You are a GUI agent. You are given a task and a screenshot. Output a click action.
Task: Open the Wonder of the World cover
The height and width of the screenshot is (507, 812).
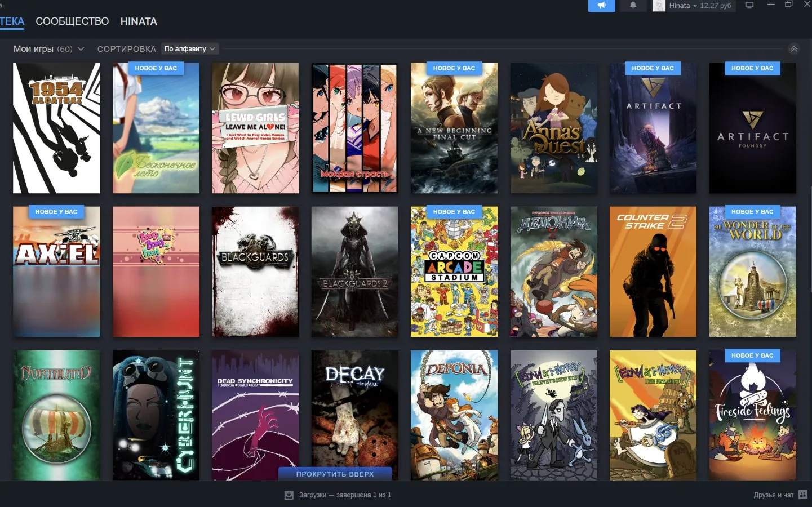(753, 272)
